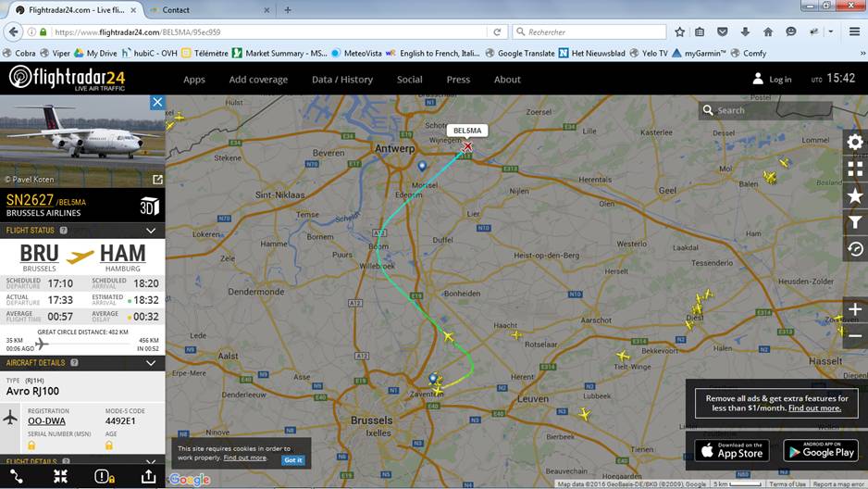The image size is (868, 489).
Task: Open multi-view grid icon on map sidebar
Action: coord(855,169)
